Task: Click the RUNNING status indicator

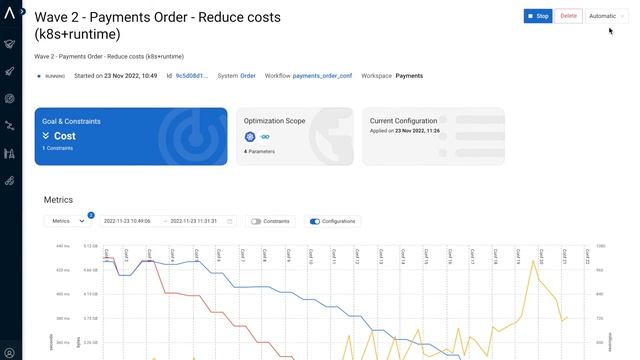Action: tap(51, 76)
